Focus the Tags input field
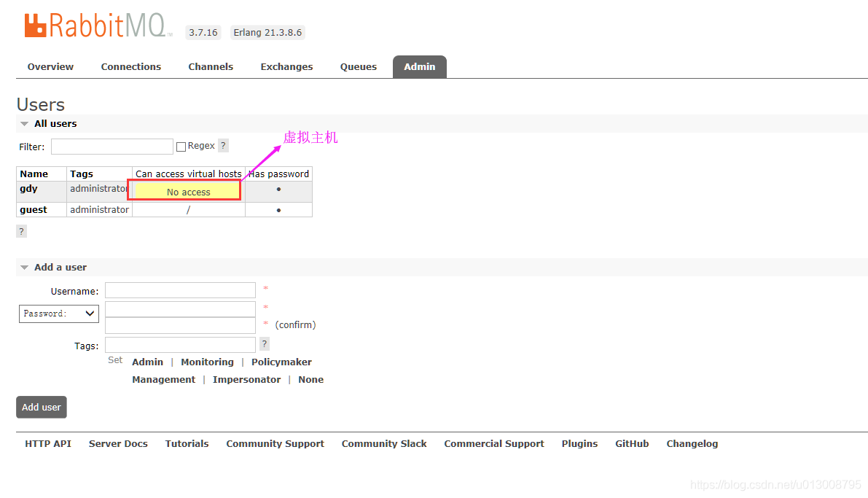This screenshot has height=498, width=868. click(x=180, y=345)
